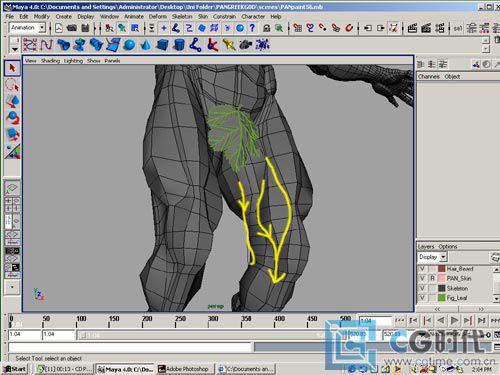Open the Shading menu in viewport panel
The width and height of the screenshot is (500, 375).
pos(50,61)
